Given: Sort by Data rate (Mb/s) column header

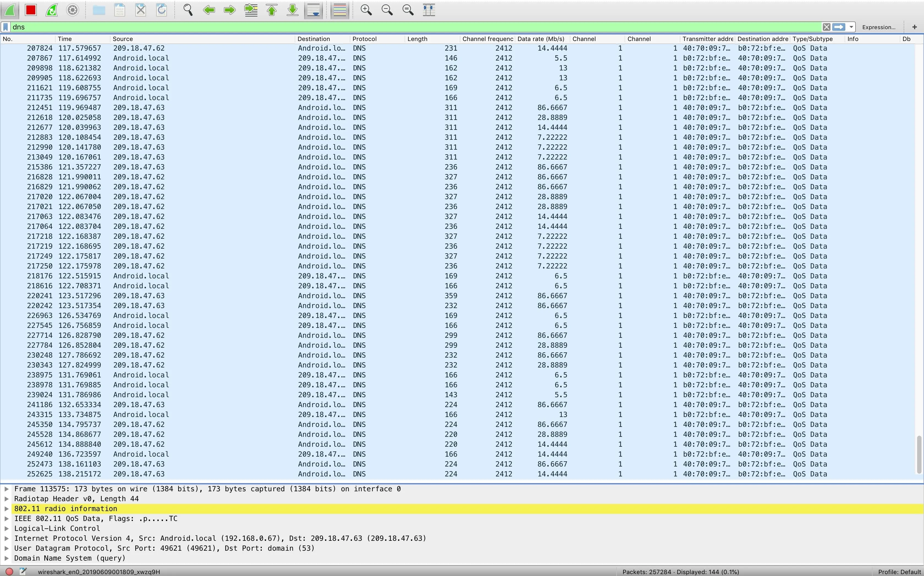Looking at the screenshot, I should [542, 39].
